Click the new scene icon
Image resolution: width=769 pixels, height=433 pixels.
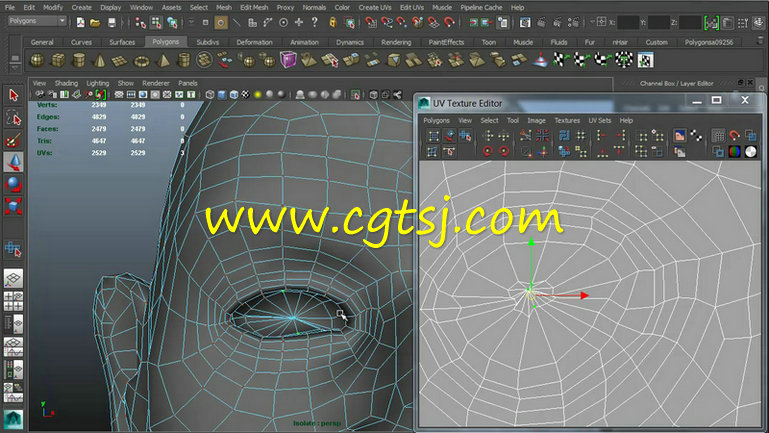click(80, 23)
